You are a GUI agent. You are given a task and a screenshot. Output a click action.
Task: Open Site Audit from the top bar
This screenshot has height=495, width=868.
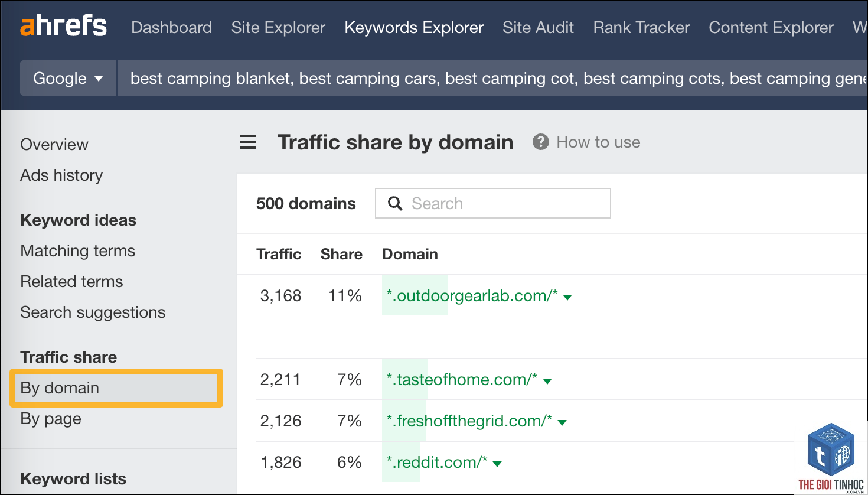[538, 28]
